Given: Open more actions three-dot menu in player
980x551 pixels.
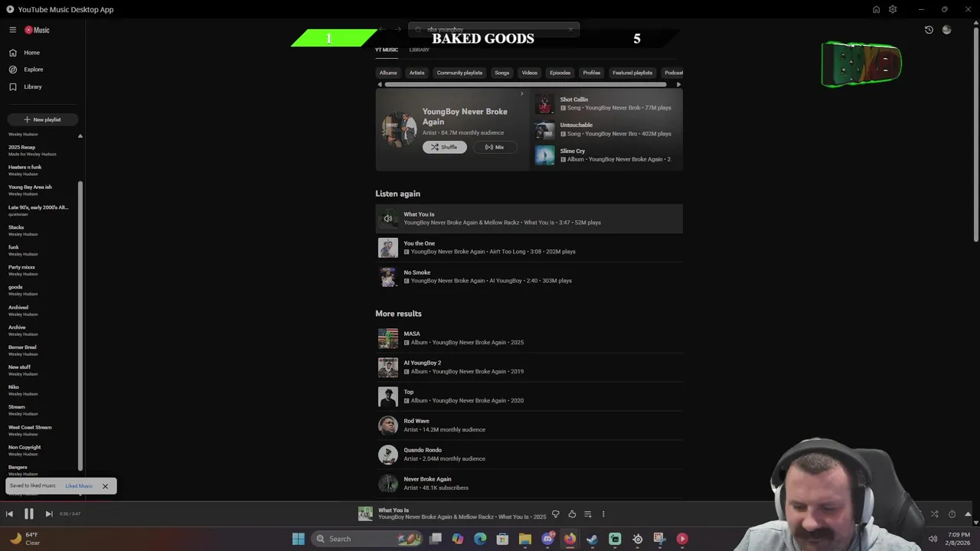Looking at the screenshot, I should point(603,514).
